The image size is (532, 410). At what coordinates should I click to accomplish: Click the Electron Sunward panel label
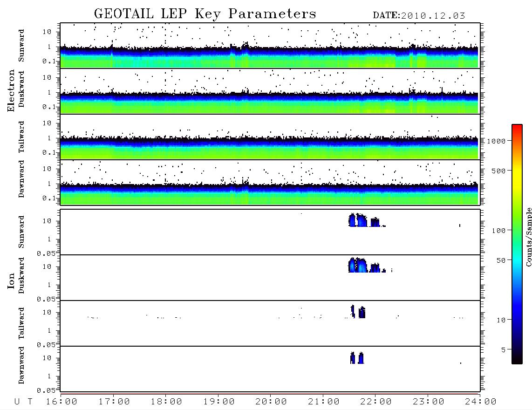click(x=21, y=46)
